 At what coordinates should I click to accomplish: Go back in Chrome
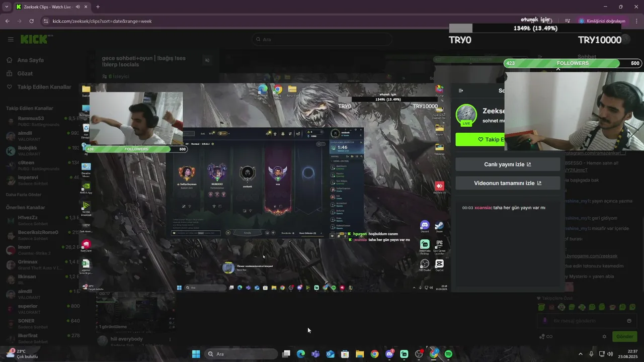coord(7,21)
